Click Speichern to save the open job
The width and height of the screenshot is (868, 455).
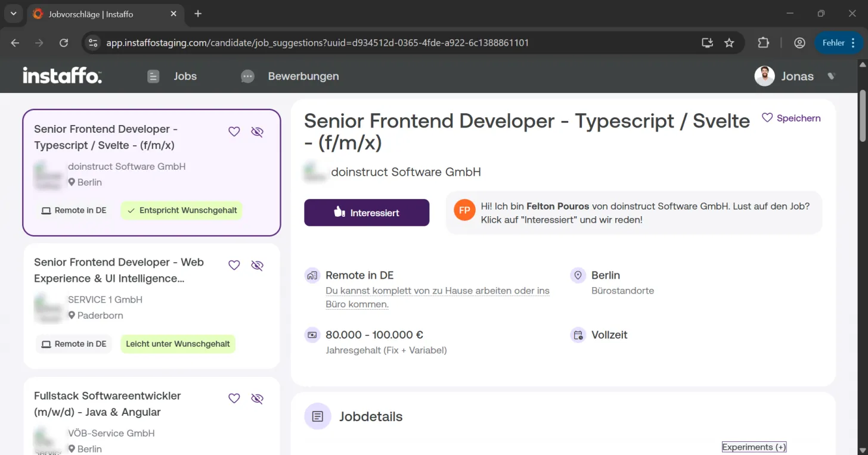click(x=792, y=118)
